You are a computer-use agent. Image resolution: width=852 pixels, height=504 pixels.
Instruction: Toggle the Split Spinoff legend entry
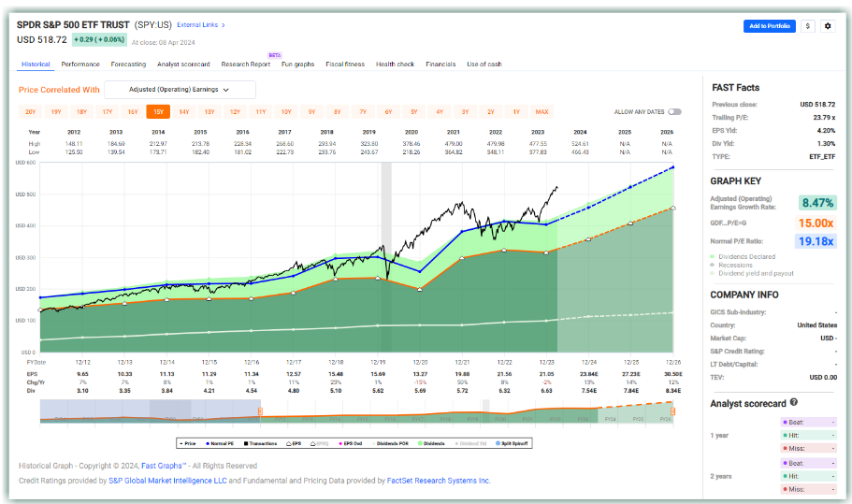point(512,444)
